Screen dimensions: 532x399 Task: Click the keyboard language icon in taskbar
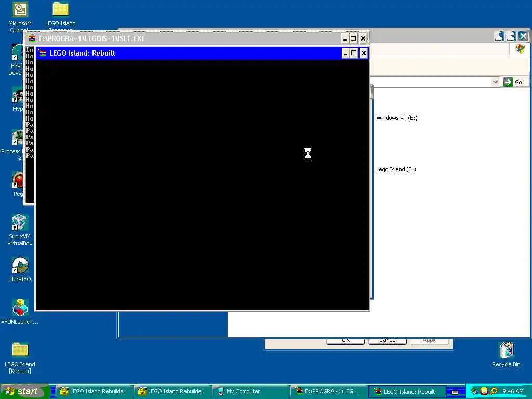click(x=455, y=392)
